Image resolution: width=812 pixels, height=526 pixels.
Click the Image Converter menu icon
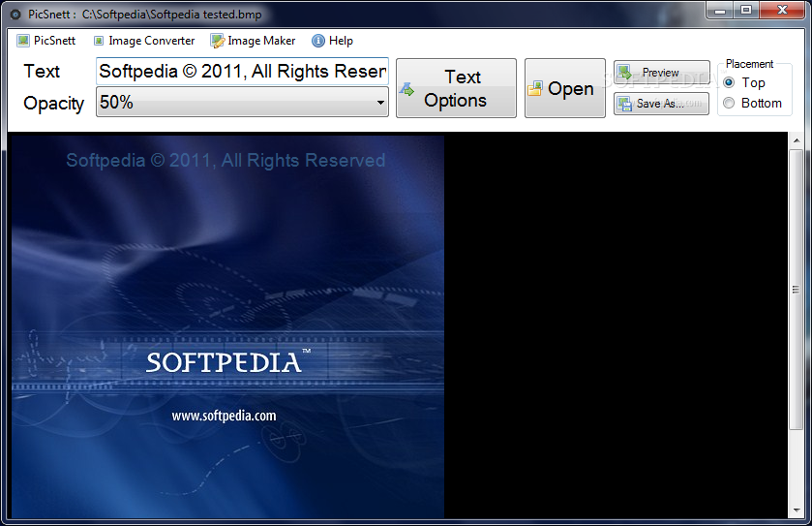[x=99, y=41]
